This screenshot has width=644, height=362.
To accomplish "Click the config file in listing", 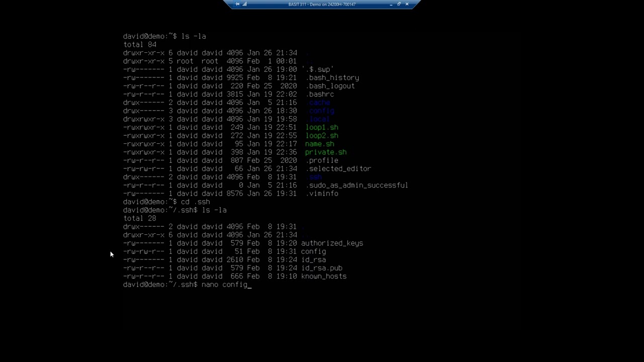I will (x=313, y=251).
